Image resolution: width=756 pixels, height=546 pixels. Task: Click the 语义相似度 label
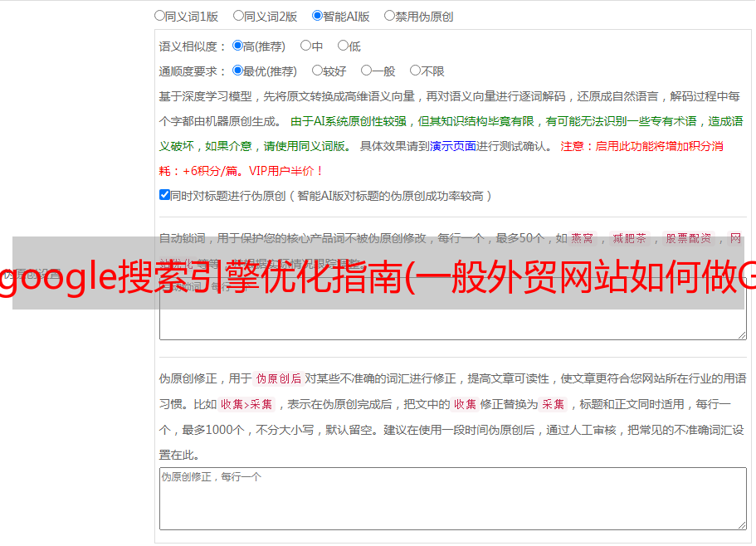tap(188, 46)
